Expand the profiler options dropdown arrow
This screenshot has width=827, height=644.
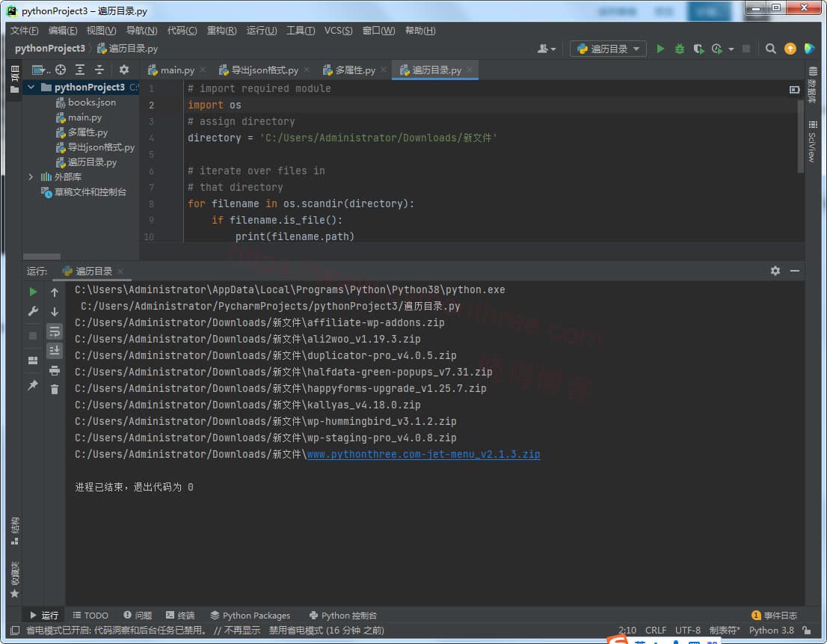[731, 49]
